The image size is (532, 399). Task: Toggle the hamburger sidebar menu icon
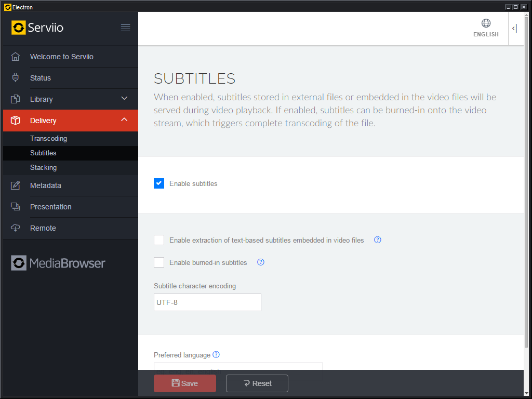coord(125,28)
